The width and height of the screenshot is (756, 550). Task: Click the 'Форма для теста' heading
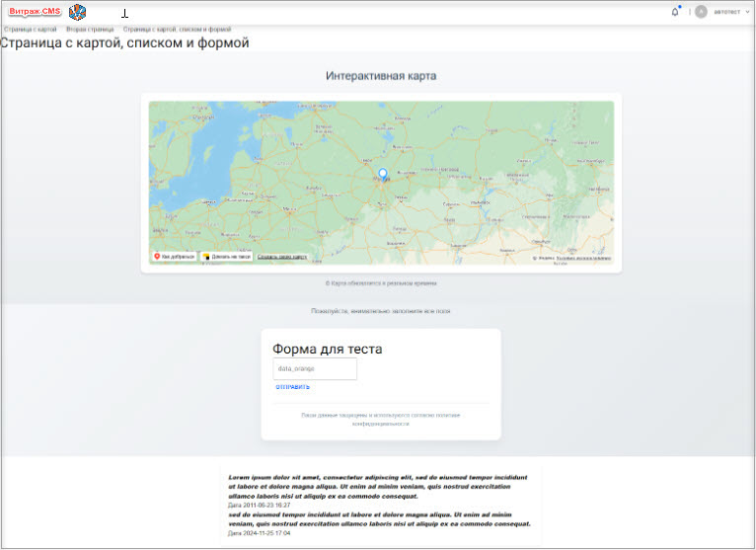point(328,349)
